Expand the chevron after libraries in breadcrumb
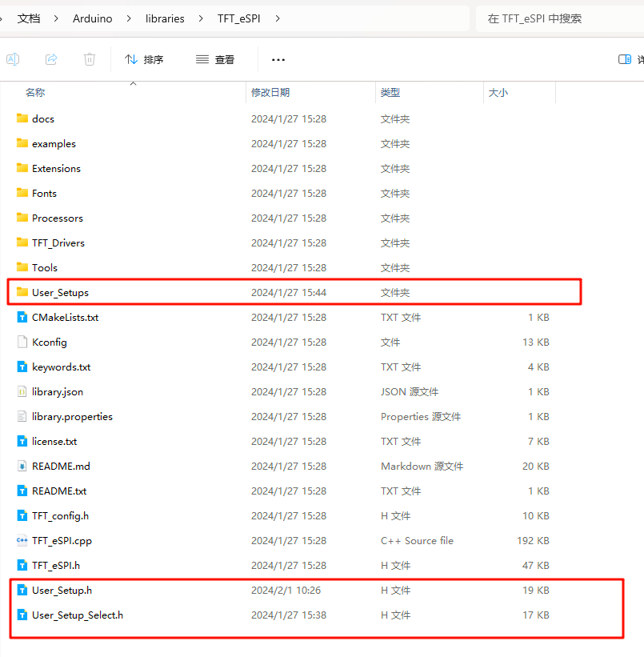The height and width of the screenshot is (657, 644). [201, 18]
